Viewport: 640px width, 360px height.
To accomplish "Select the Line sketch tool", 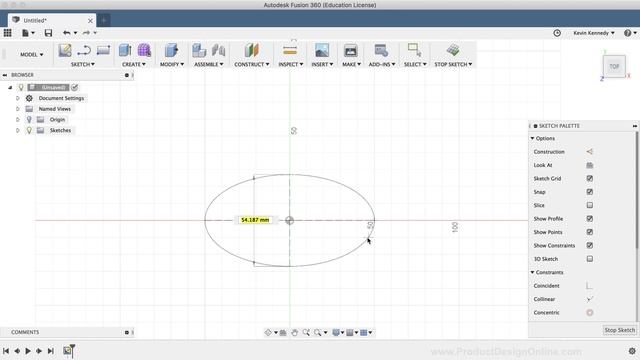I will [x=84, y=50].
